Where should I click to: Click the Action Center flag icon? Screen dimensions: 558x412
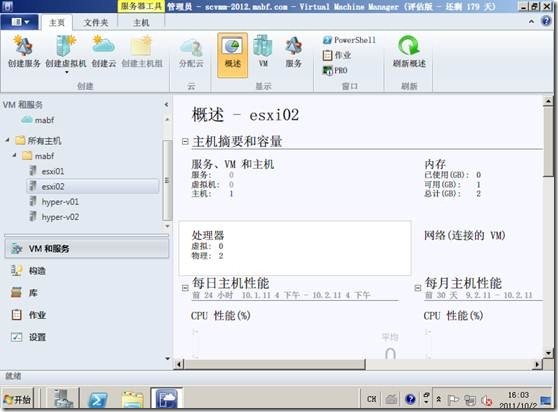pos(453,400)
